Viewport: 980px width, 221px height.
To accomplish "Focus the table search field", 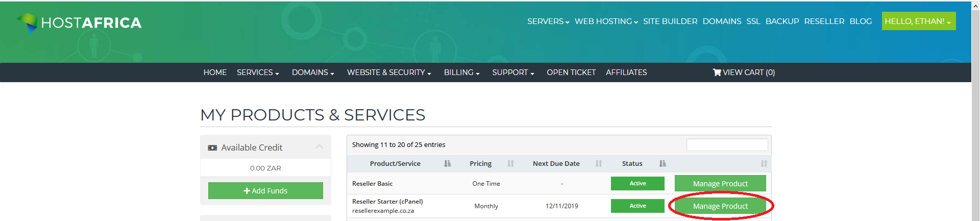I will click(x=727, y=145).
